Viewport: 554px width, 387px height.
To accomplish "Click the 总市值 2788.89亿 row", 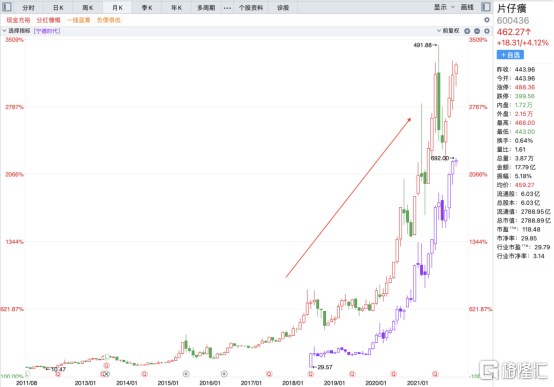I will 524,221.
